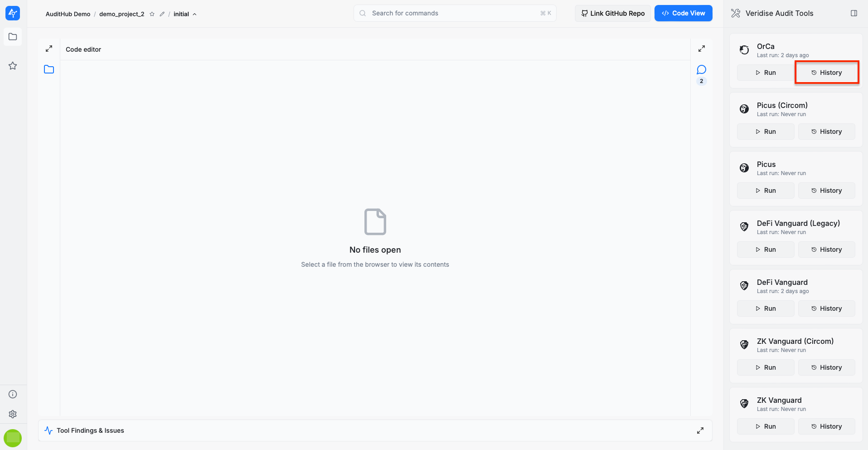Focus the Search for commands field
The width and height of the screenshot is (868, 450).
(455, 13)
